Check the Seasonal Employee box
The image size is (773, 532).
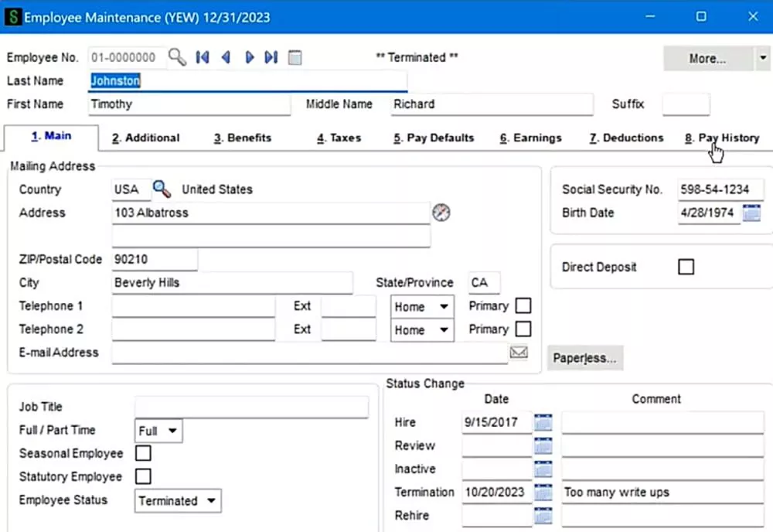click(x=143, y=453)
